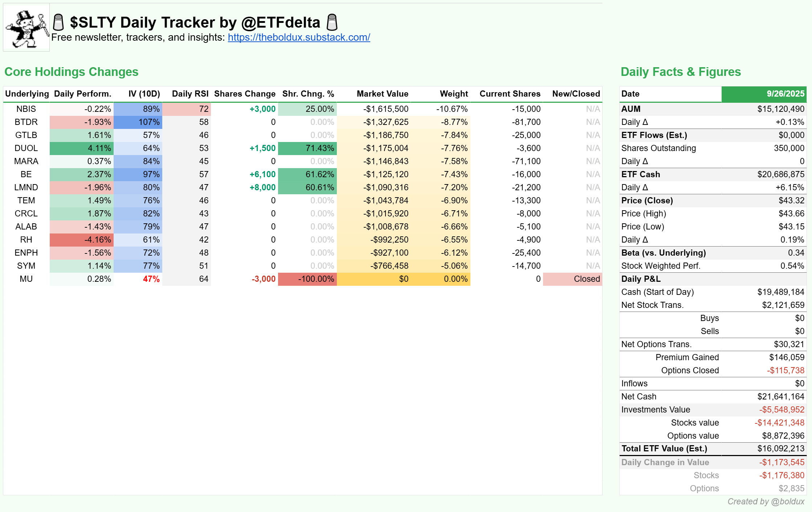Click the Underlying column header

pos(27,94)
